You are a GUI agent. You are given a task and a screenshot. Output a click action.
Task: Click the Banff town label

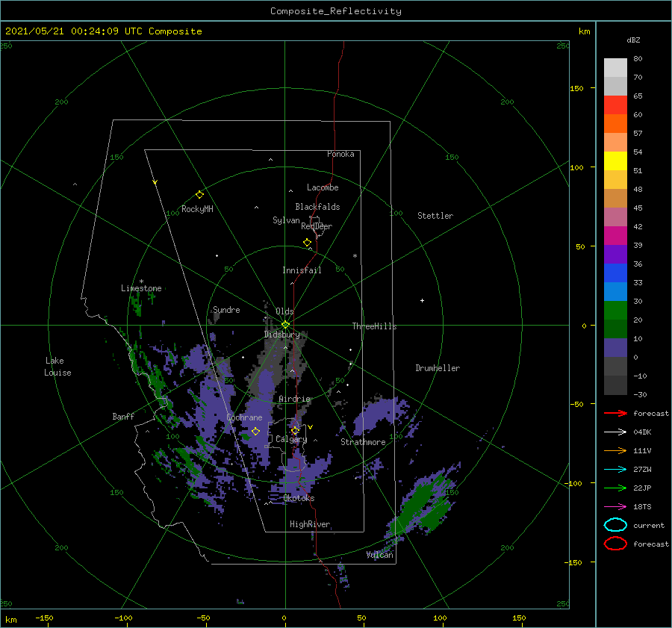tap(123, 416)
